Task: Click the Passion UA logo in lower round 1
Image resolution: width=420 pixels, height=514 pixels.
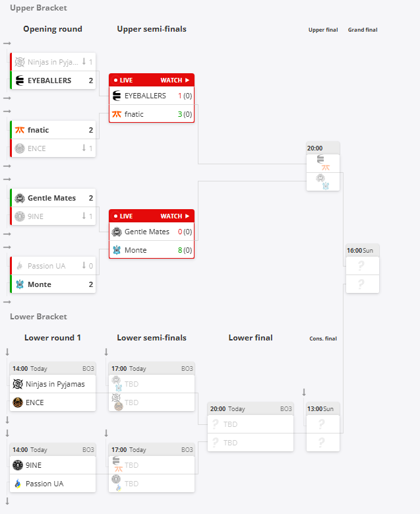Action: [18, 484]
